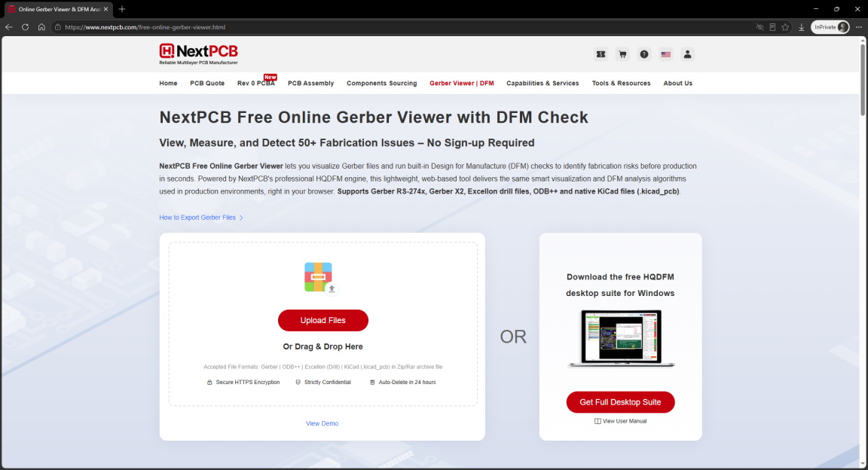Click the 'New' badge on Rev 0 PCBA
The width and height of the screenshot is (868, 470).
point(270,77)
